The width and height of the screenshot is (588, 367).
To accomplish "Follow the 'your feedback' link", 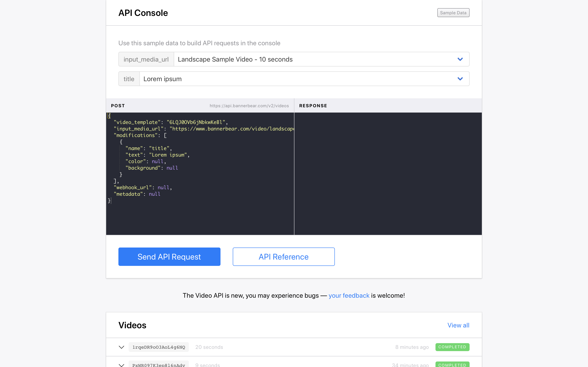I will coord(349,295).
